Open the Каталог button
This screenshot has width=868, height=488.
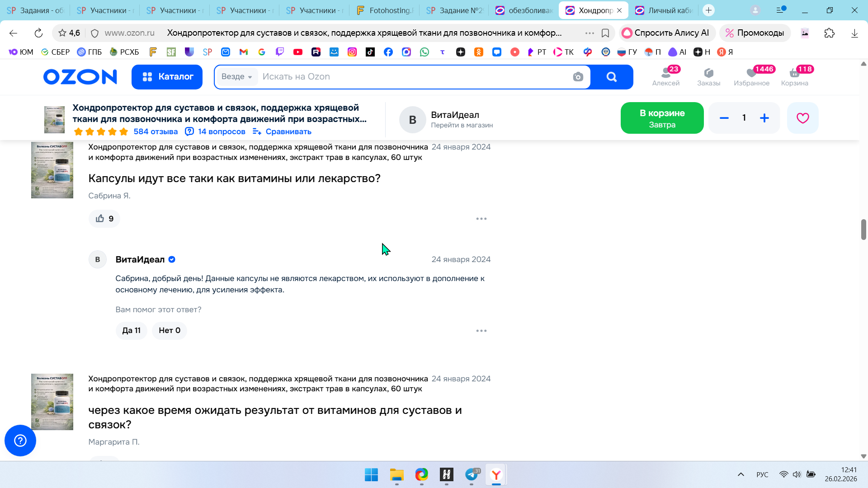tap(167, 77)
